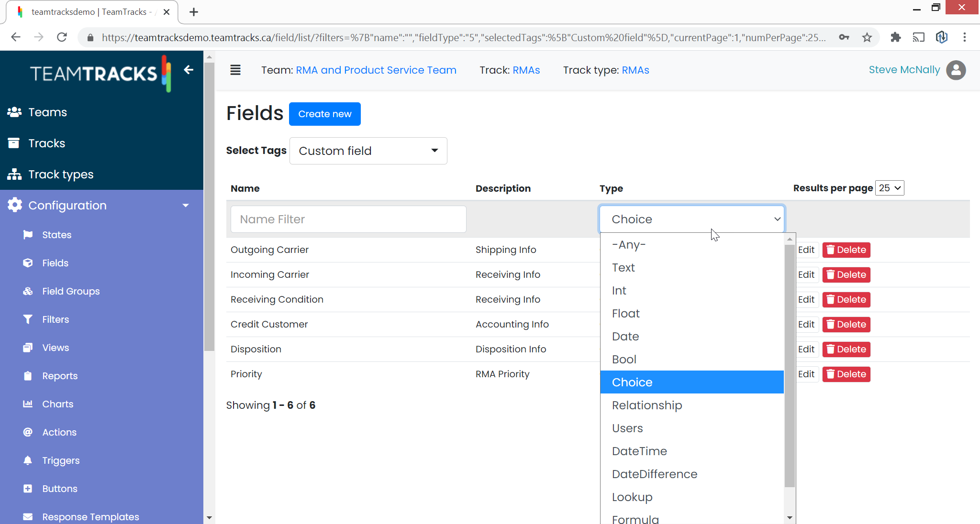
Task: Collapse the Configuration section
Action: [x=186, y=205]
